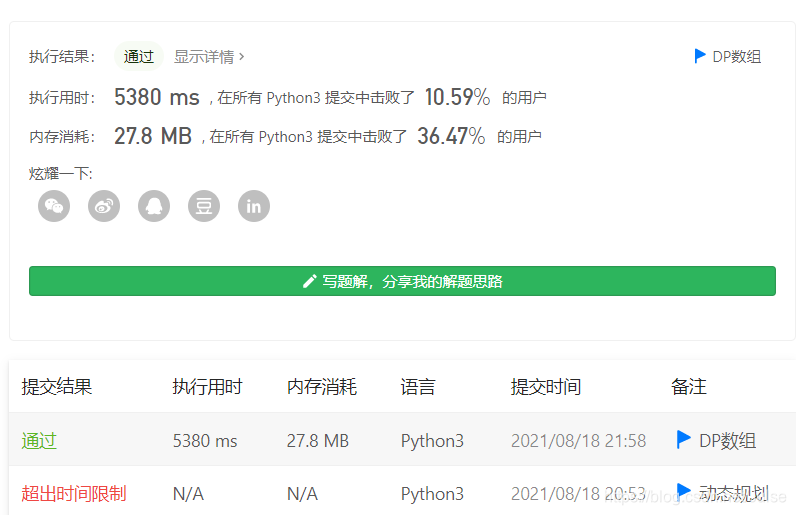Click the DP数组 note in the table row
Image resolution: width=796 pixels, height=515 pixels.
pyautogui.click(x=727, y=441)
